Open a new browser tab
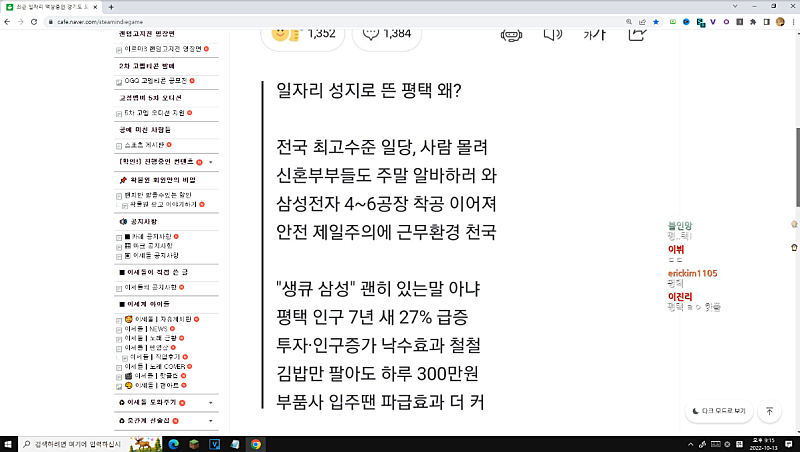The height and width of the screenshot is (452, 800). pyautogui.click(x=111, y=7)
